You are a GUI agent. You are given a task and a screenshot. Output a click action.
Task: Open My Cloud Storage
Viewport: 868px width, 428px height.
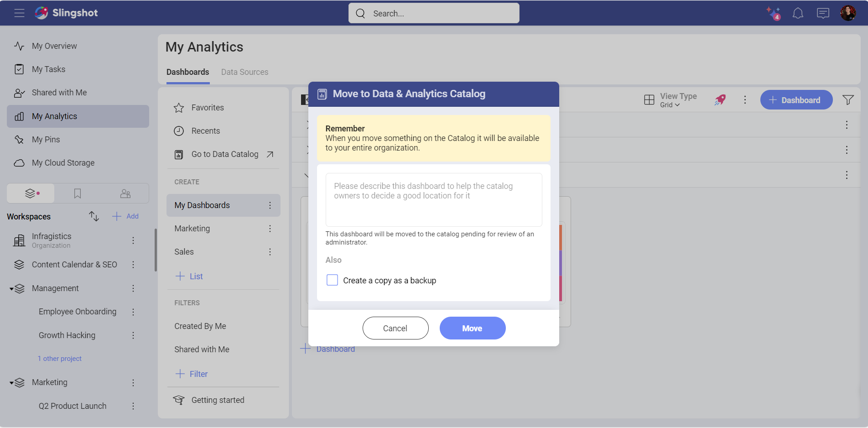point(63,163)
